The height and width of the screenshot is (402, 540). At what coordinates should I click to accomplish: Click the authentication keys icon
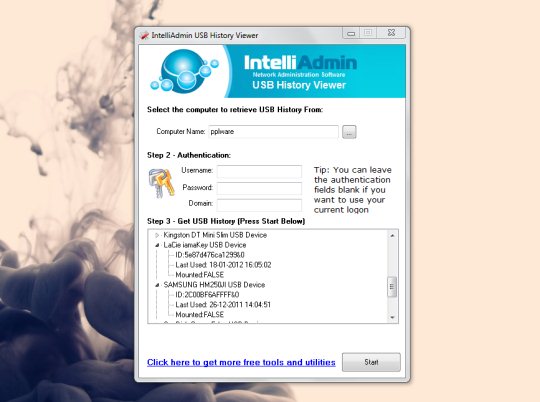click(162, 183)
